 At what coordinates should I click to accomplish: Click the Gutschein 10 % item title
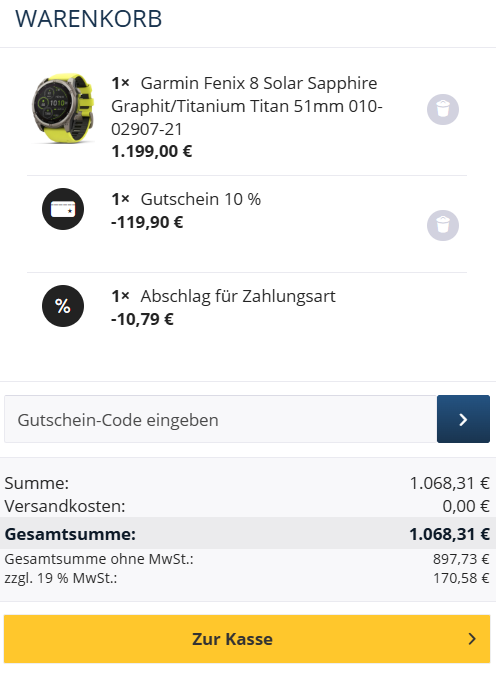point(201,199)
